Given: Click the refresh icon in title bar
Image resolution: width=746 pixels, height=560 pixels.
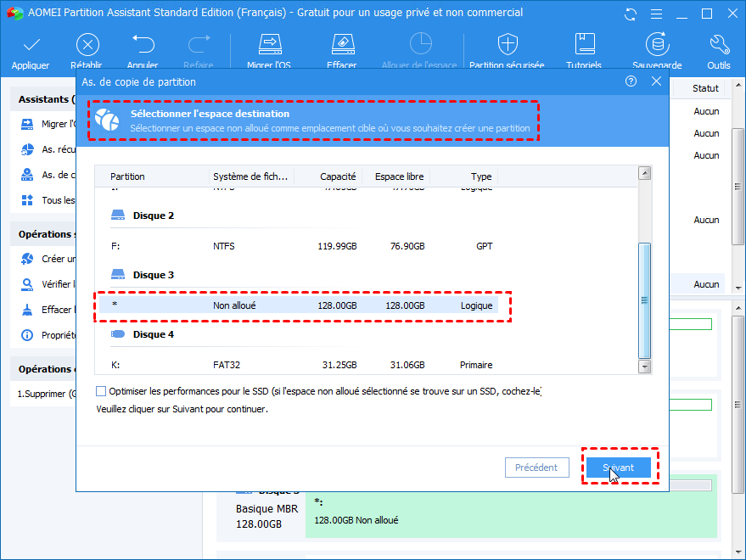Looking at the screenshot, I should tap(631, 14).
